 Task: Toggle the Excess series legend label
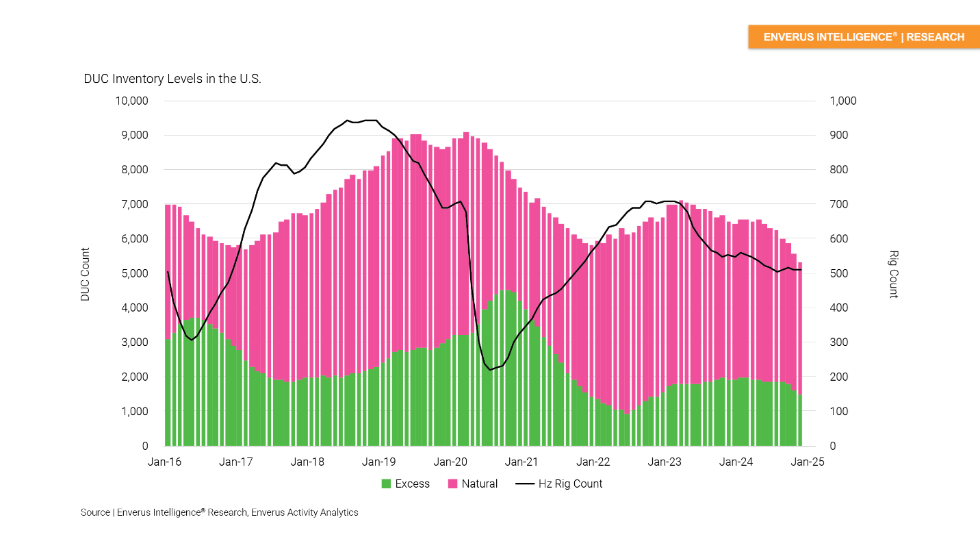(x=413, y=484)
